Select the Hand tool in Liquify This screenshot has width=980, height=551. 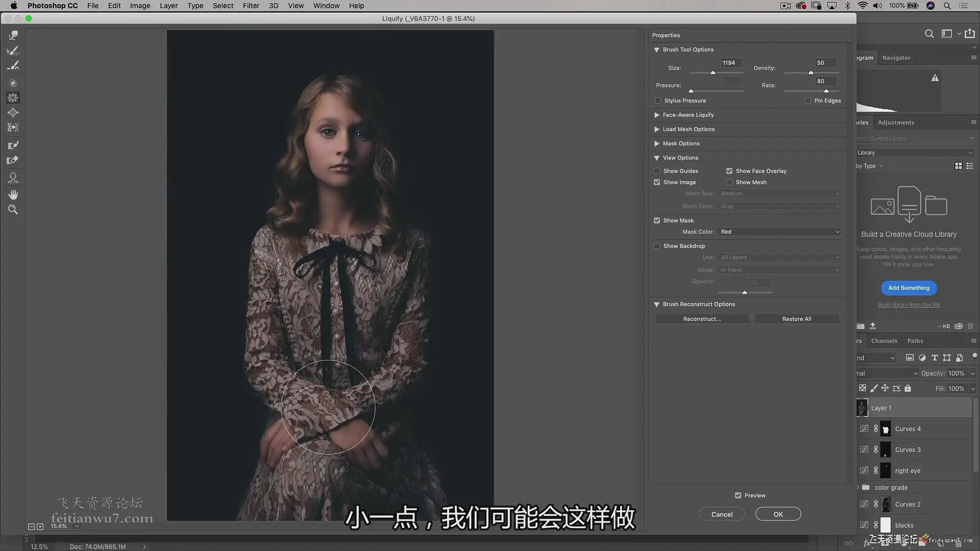click(x=13, y=194)
